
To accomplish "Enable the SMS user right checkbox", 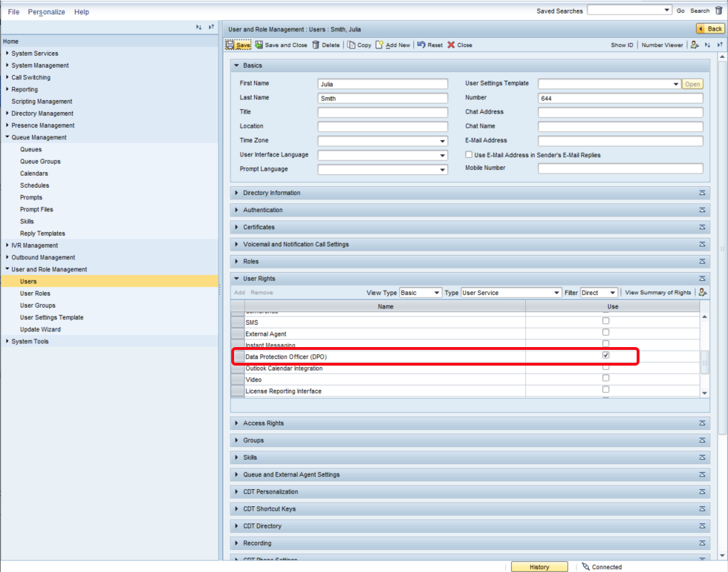I will [606, 321].
